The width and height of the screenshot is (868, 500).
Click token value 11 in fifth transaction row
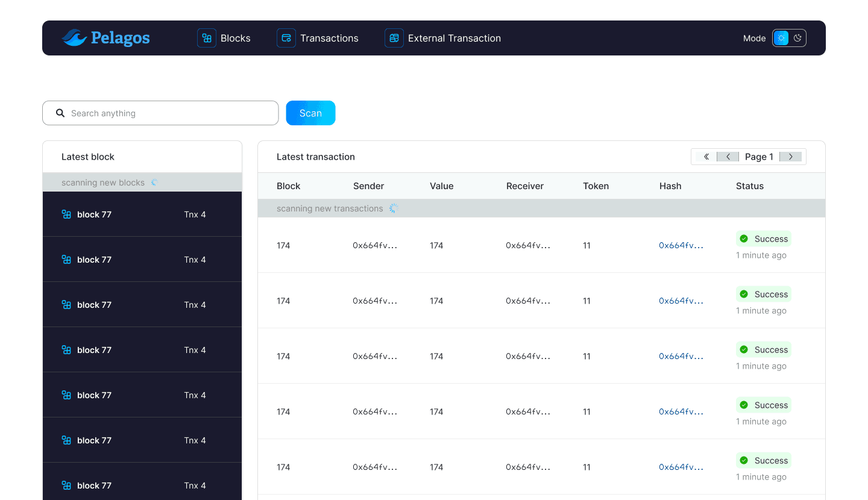(x=587, y=467)
